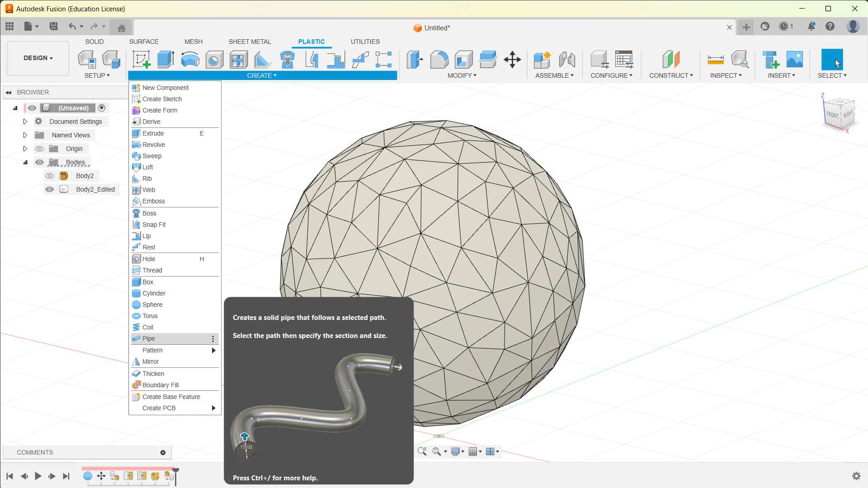Click the Insert Canvas image icon
Viewport: 868px width, 488px height.
[x=794, y=60]
